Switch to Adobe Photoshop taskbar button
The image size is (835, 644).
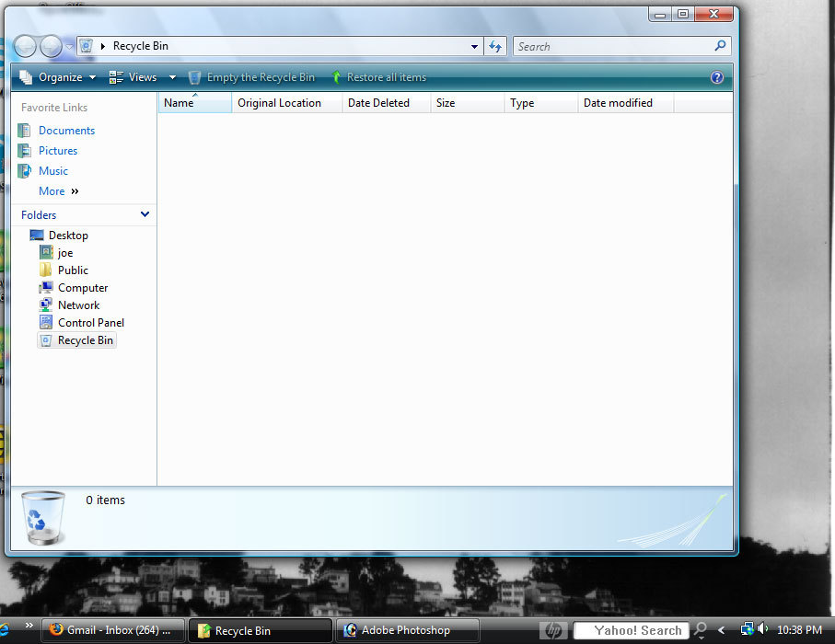coord(408,631)
